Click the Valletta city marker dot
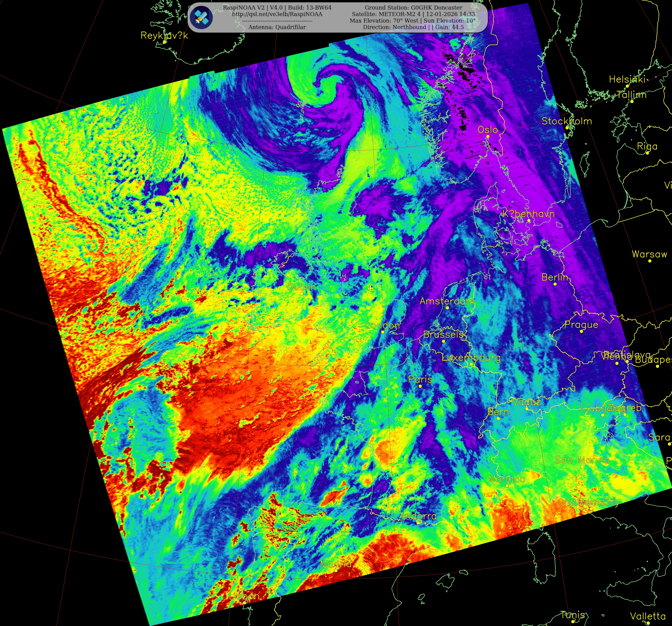Screen dimensions: 672x626 point(648,623)
